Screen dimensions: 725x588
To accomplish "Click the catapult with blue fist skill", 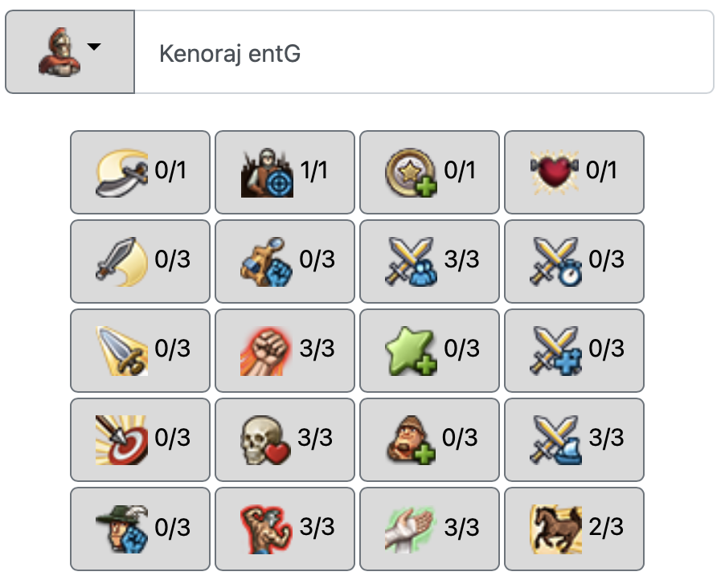I will click(x=285, y=261).
